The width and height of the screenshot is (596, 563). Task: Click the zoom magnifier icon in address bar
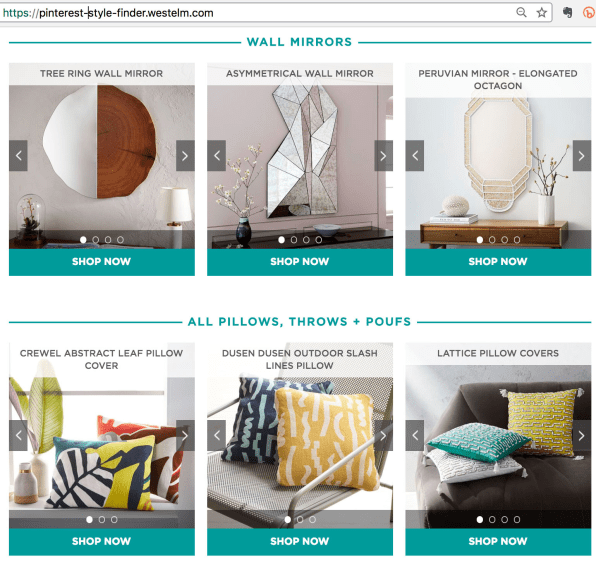pos(521,13)
